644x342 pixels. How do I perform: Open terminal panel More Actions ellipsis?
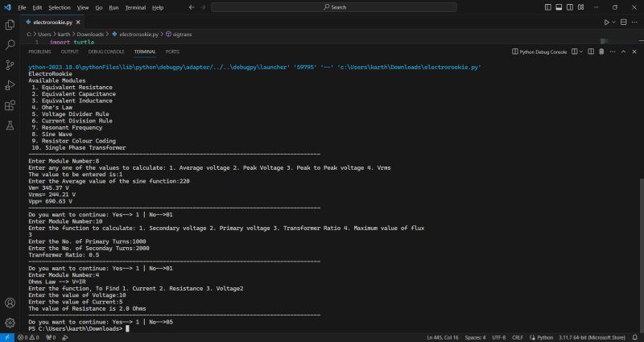pos(613,52)
